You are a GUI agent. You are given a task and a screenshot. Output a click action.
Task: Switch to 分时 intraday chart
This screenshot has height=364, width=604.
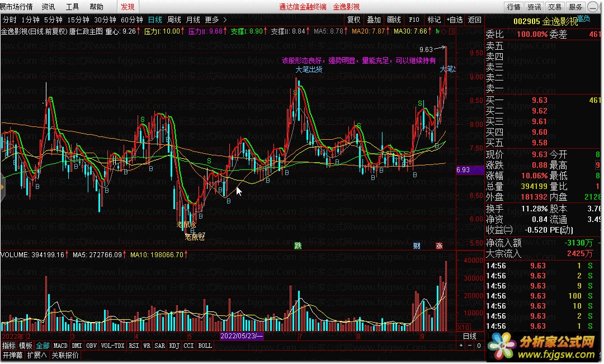[x=10, y=20]
